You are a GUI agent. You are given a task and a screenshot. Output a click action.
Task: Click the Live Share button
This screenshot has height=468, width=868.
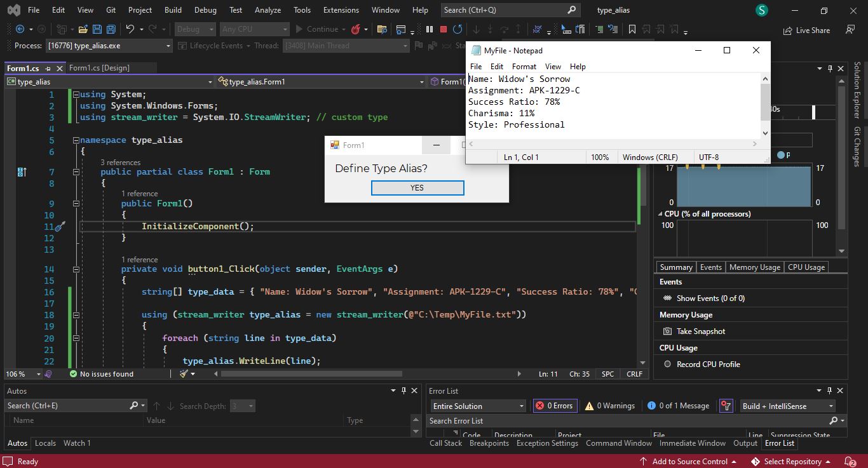806,30
